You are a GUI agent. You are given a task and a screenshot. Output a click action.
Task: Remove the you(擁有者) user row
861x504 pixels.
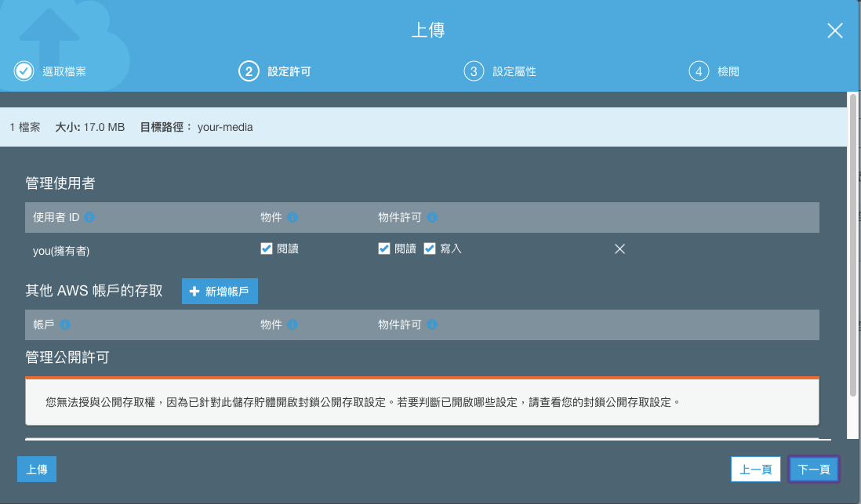[619, 249]
